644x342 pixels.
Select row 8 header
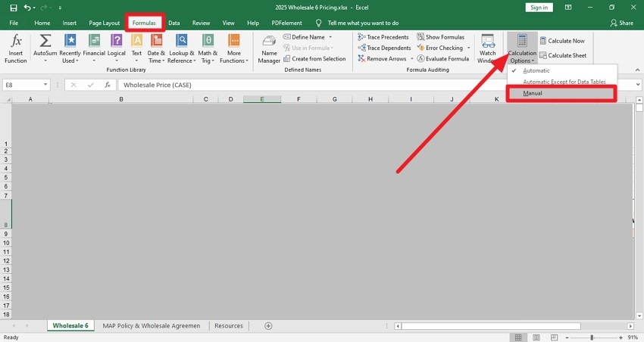(6, 214)
